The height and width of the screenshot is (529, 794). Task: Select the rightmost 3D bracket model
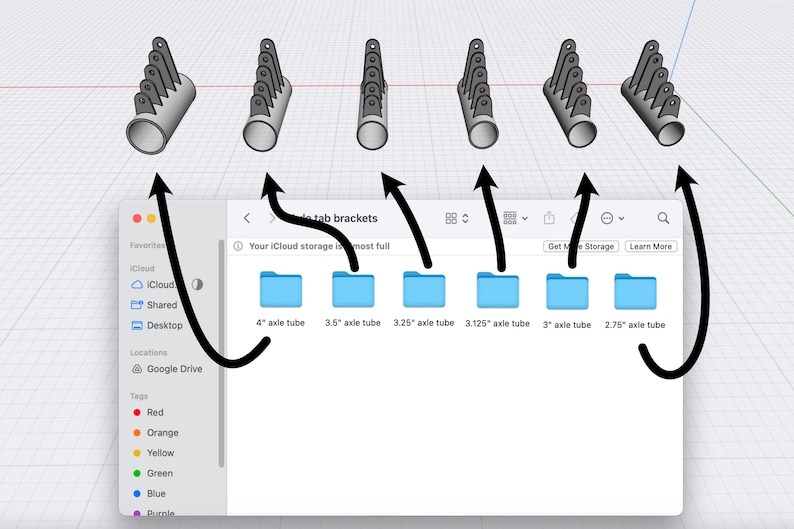tap(653, 93)
